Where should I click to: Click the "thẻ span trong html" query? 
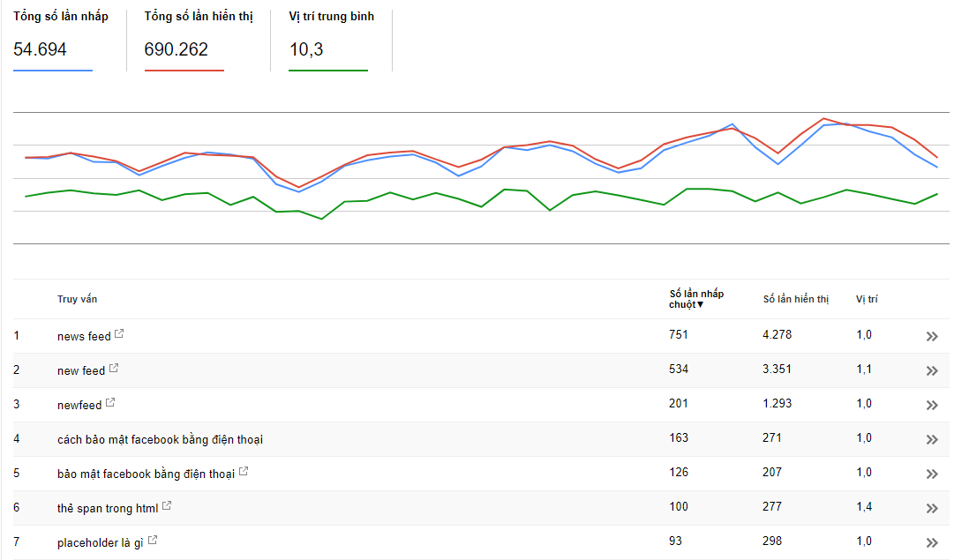coord(108,508)
